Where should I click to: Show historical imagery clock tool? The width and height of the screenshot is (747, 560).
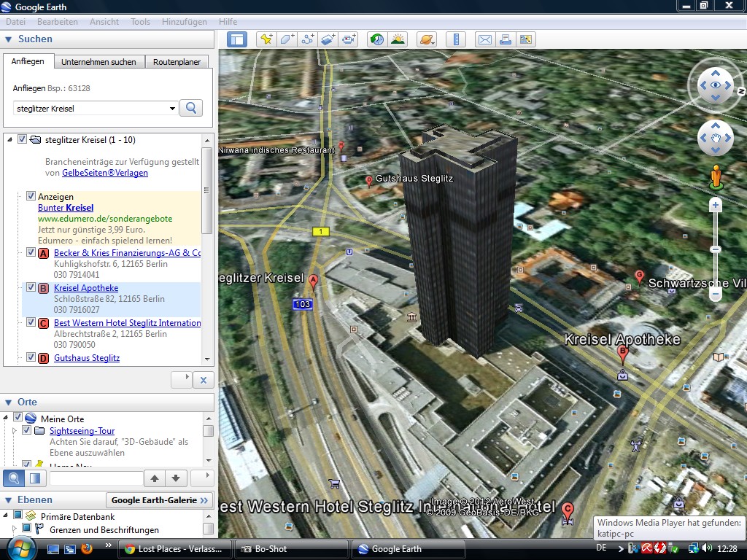pos(377,39)
